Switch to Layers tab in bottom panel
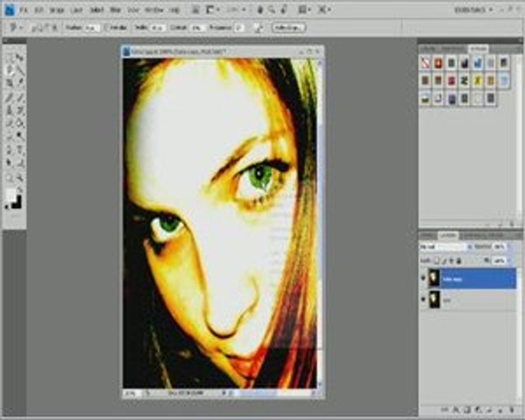 tap(447, 236)
